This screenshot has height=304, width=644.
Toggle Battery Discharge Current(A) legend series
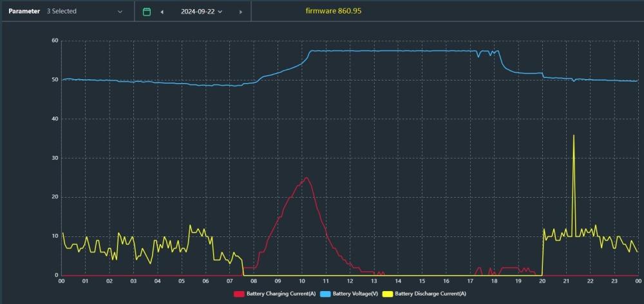pos(424,294)
